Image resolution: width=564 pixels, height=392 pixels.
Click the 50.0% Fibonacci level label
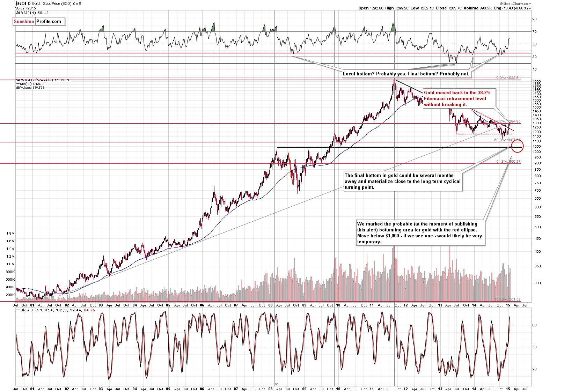pyautogui.click(x=507, y=140)
